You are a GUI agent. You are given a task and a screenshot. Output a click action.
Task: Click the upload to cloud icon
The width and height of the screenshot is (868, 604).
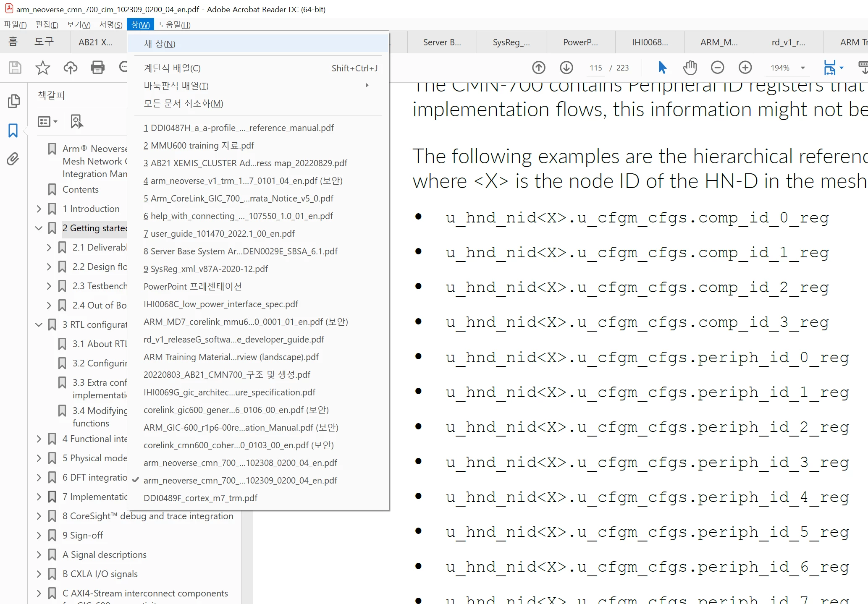coord(70,68)
